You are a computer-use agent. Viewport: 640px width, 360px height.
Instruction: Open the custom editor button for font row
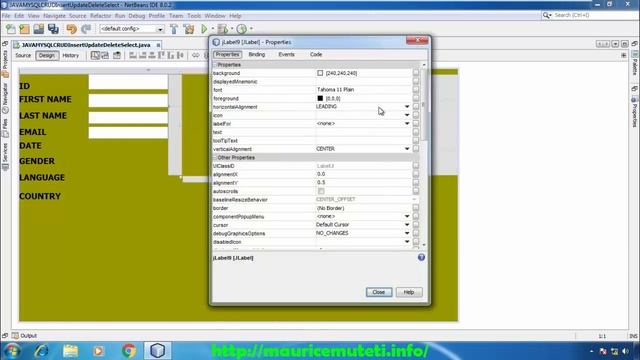[416, 89]
